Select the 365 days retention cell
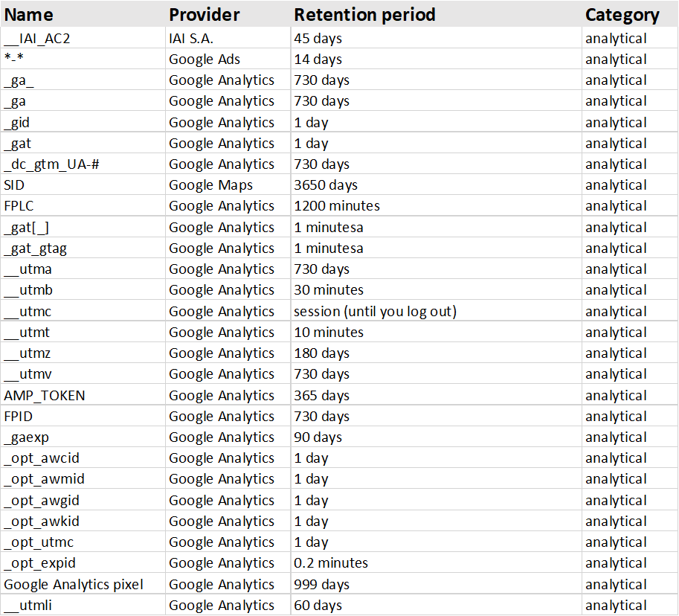This screenshot has height=616, width=679. [321, 396]
